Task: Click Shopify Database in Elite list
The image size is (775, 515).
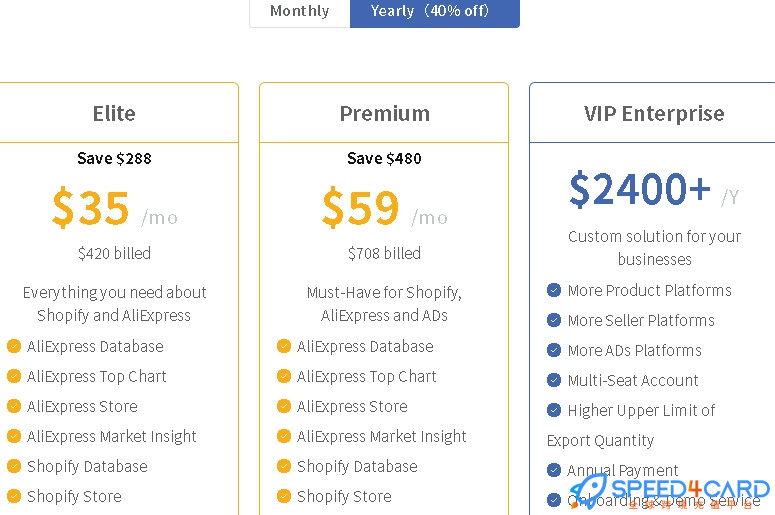Action: (x=87, y=466)
